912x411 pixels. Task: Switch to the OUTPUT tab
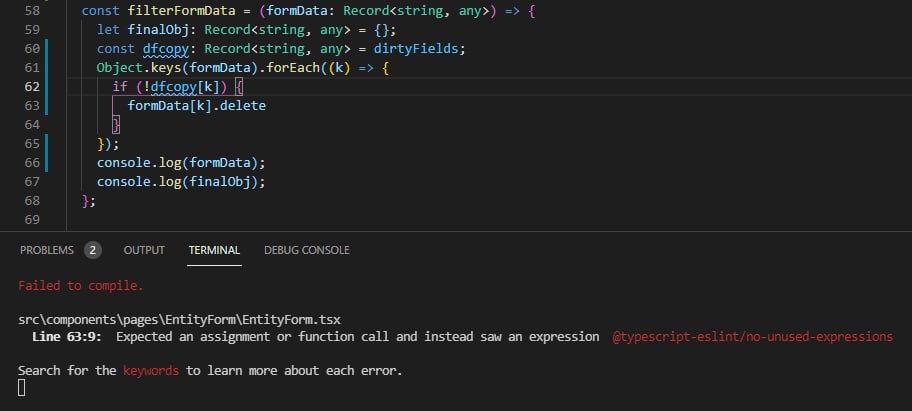pyautogui.click(x=144, y=250)
